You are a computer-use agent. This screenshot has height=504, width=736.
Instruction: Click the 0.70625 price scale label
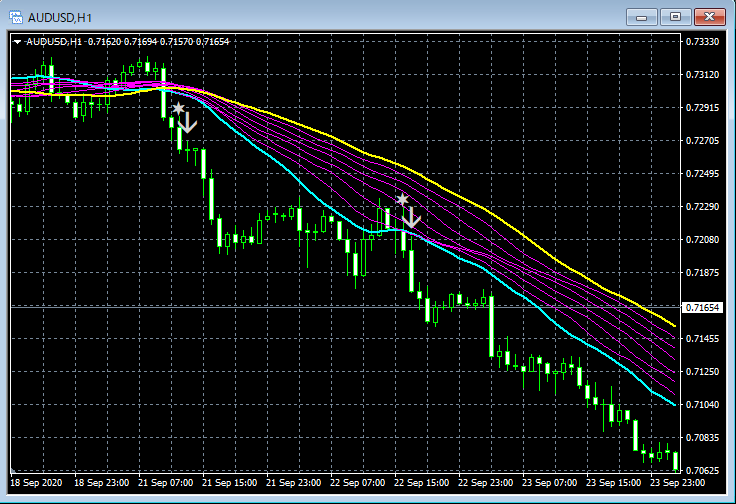click(x=702, y=470)
